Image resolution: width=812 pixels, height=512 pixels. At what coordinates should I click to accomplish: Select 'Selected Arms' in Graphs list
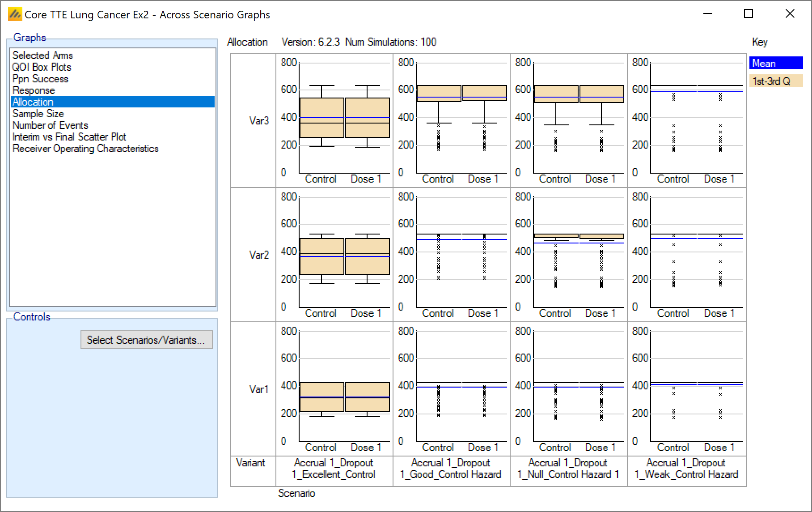(x=42, y=55)
